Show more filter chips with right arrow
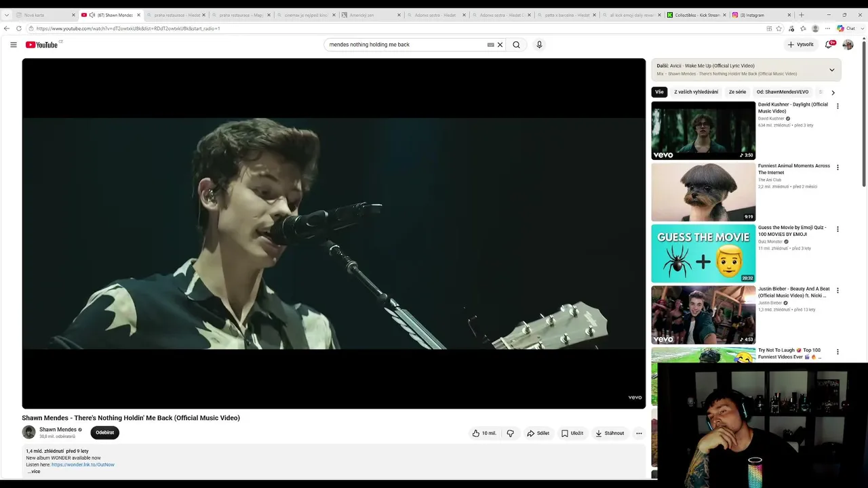Viewport: 868px width, 488px height. (833, 92)
